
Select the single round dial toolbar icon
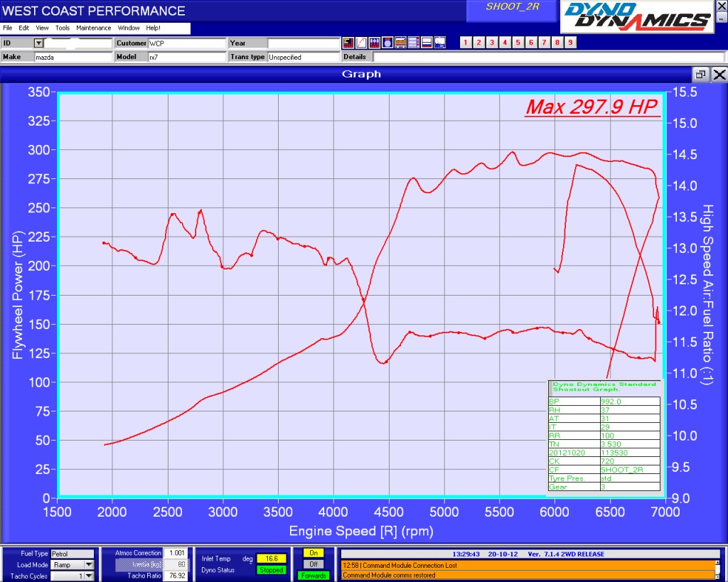point(387,43)
